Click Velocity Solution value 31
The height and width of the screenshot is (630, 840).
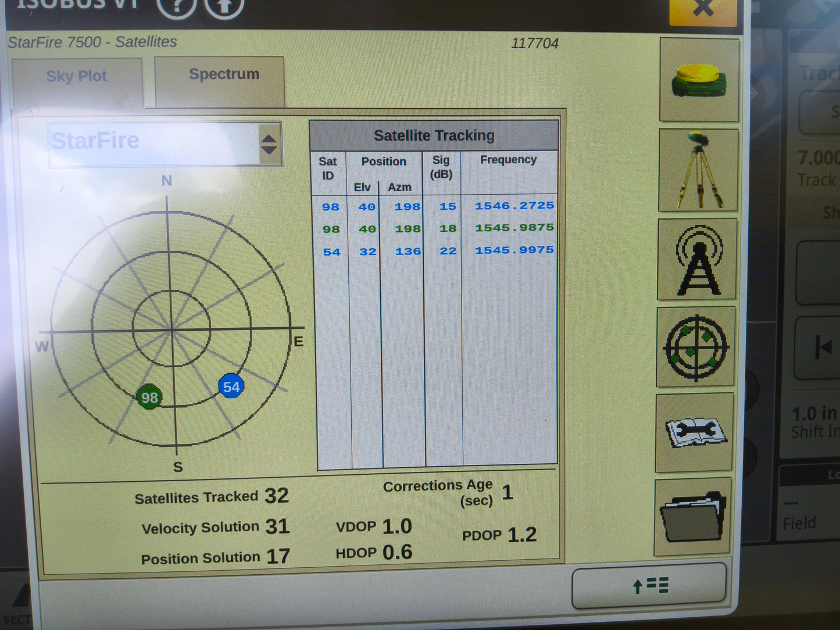277,527
